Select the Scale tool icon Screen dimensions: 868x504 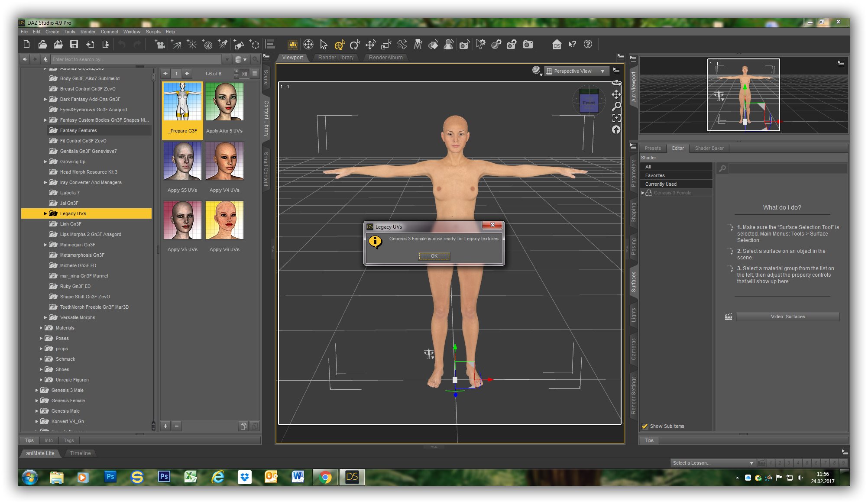(x=386, y=44)
